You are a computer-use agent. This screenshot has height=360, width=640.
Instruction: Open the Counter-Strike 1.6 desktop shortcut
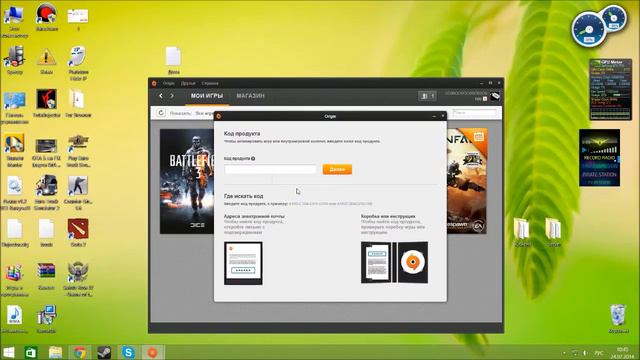point(78,193)
